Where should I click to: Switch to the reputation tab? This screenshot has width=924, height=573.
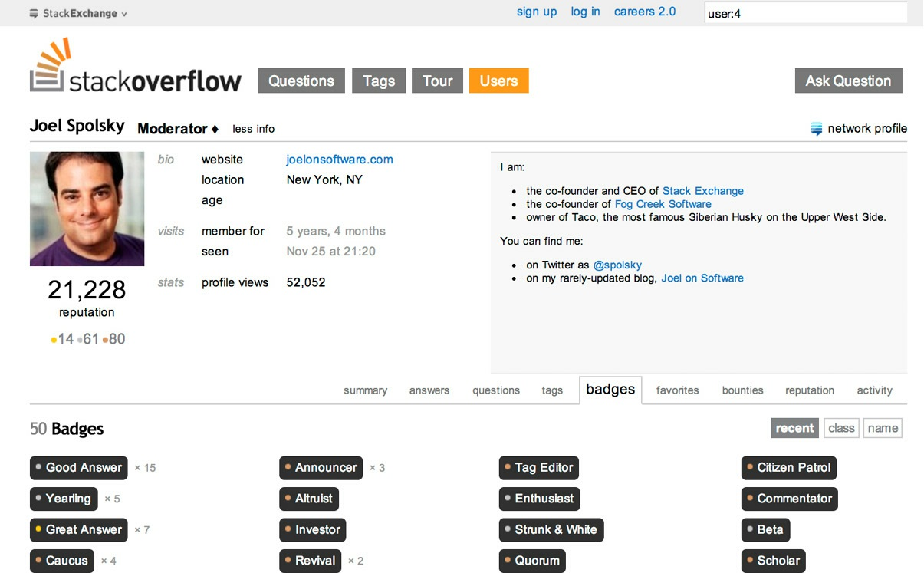click(810, 390)
